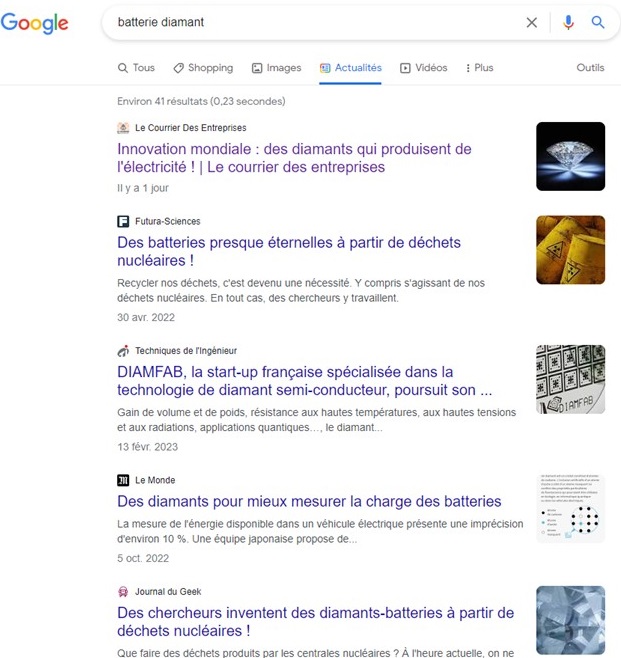This screenshot has width=621, height=658.
Task: Click the yellow nuclear waste barrels thumbnail
Action: coord(571,250)
